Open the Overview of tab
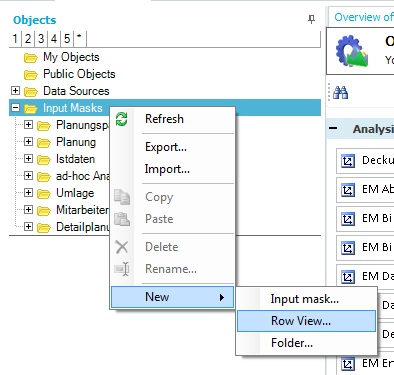 (x=362, y=17)
